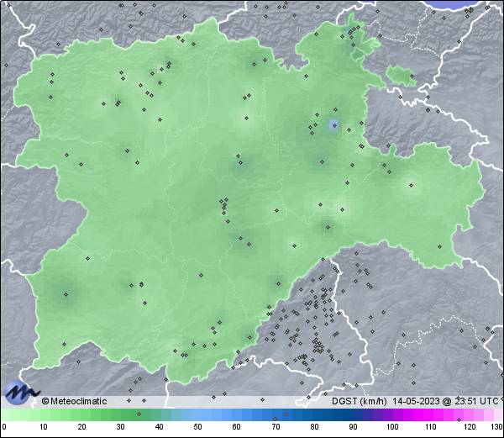Select the station marker inside the small green enclave
This screenshot has width=504, height=438.
tap(412, 77)
